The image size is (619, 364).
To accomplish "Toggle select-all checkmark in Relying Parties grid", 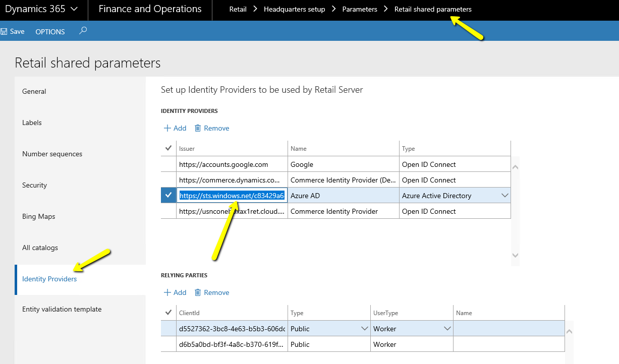I will (x=168, y=313).
